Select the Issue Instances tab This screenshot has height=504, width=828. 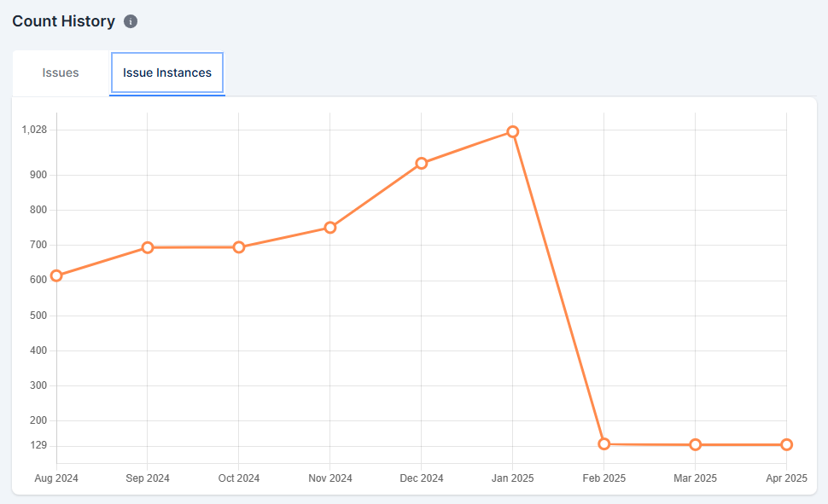[167, 73]
